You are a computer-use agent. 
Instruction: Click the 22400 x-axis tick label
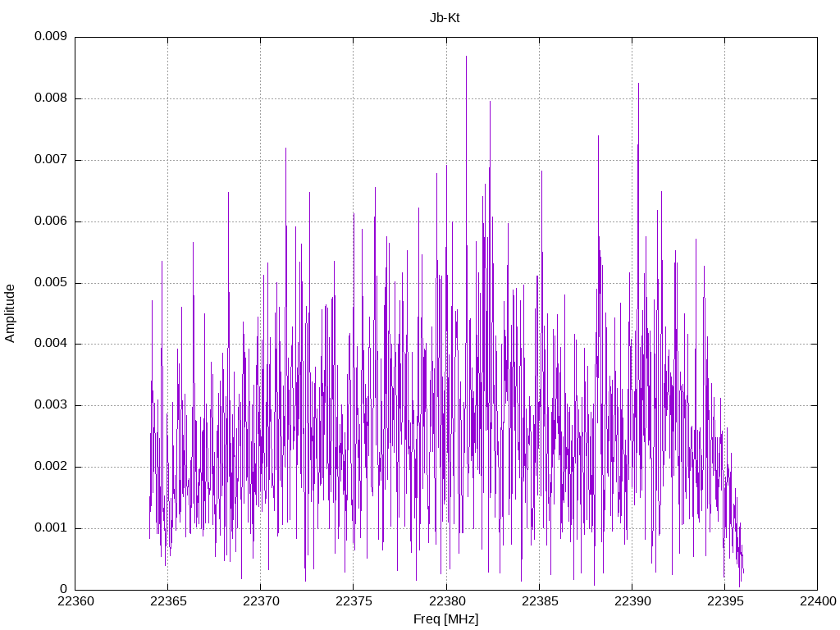(818, 601)
